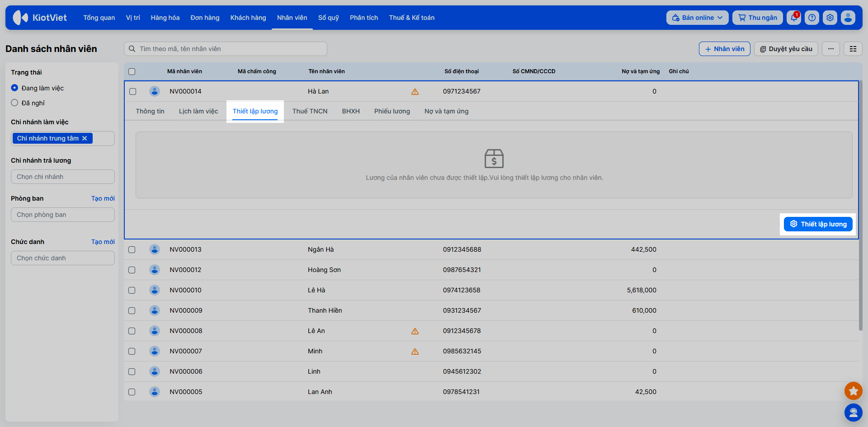The image size is (868, 427).
Task: Open the user account avatar
Action: pos(848,18)
